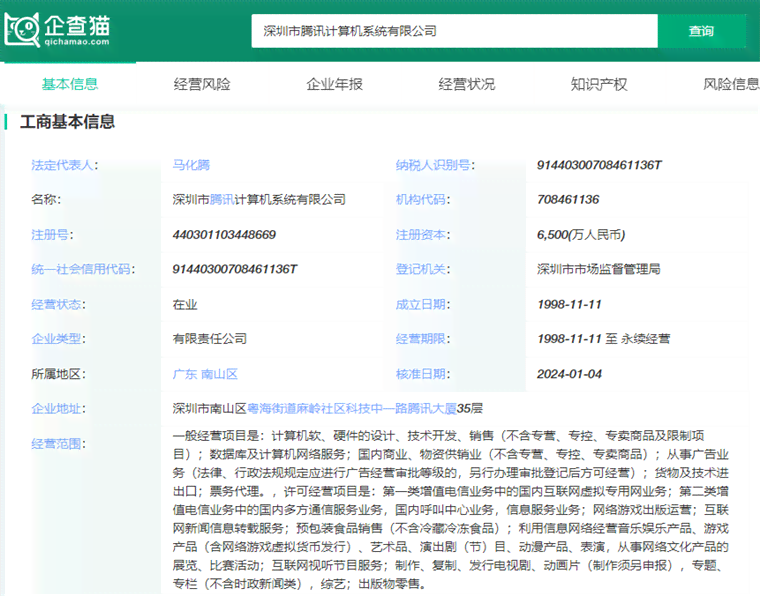This screenshot has height=596, width=760.
Task: Select taxpayer ID value 91440300708461136T beside 纳税人识别号
Action: [599, 165]
